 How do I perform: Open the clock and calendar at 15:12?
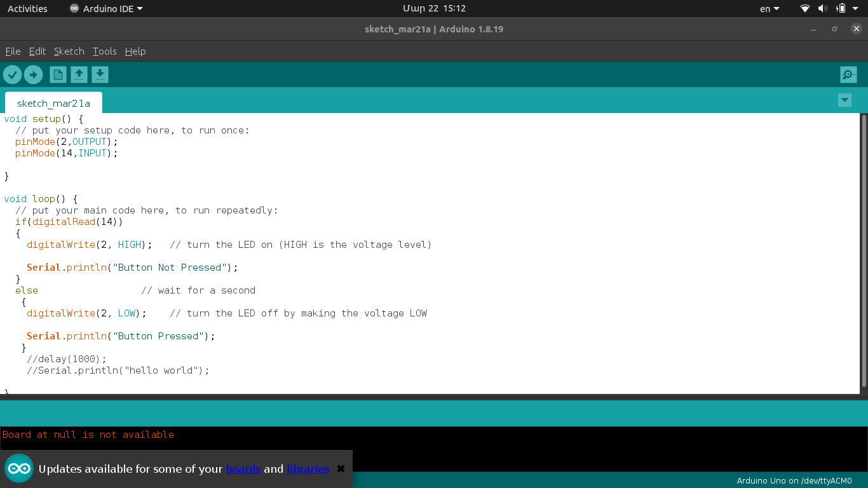point(434,9)
